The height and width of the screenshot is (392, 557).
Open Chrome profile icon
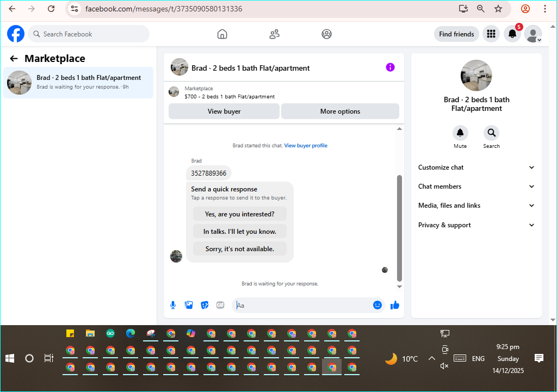[x=525, y=9]
